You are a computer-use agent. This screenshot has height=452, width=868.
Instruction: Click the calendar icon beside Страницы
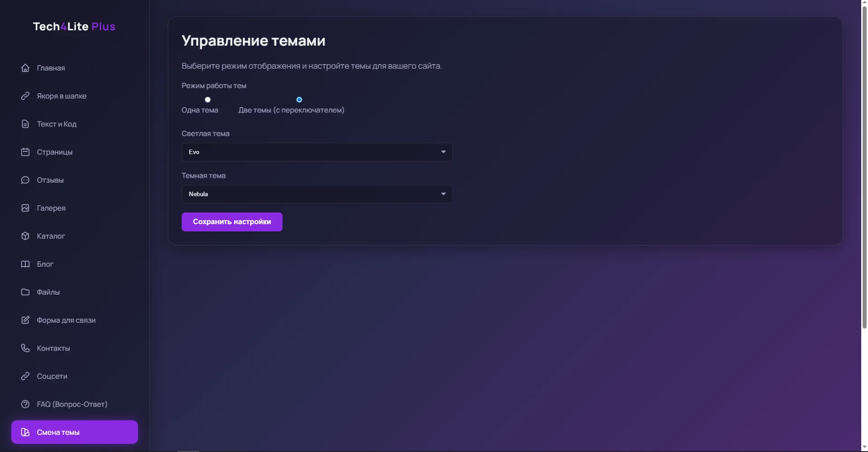[25, 152]
